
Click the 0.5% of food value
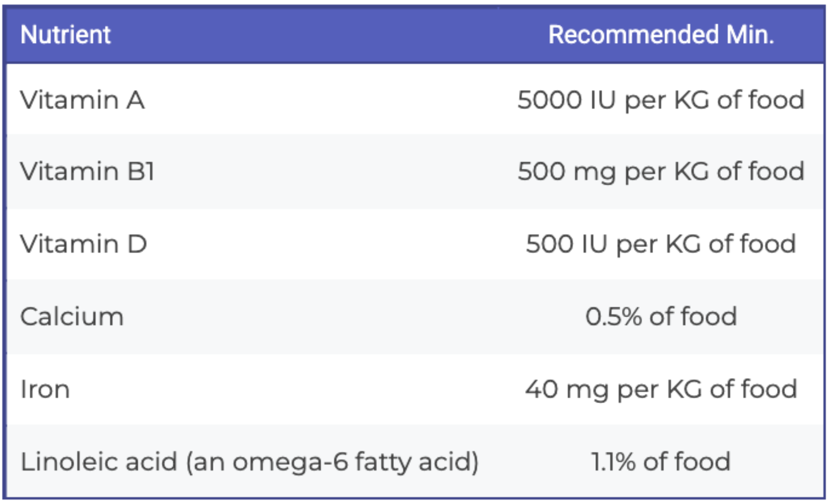point(660,317)
